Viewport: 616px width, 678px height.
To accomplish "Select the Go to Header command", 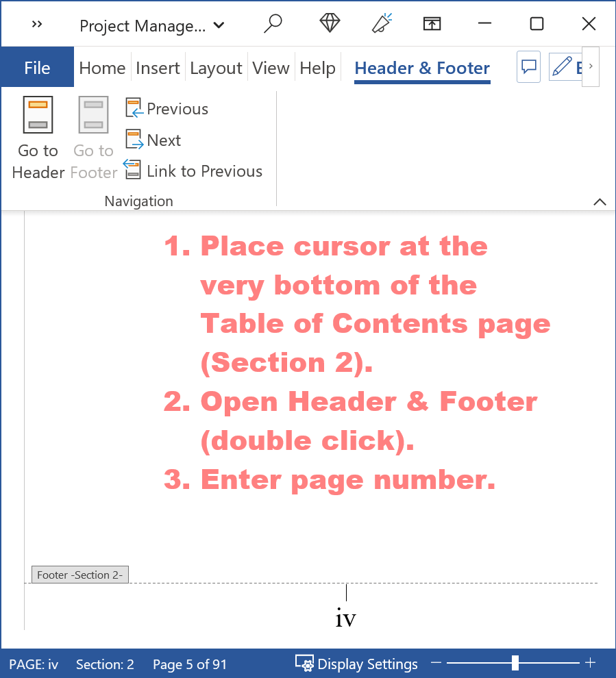I will 37,137.
